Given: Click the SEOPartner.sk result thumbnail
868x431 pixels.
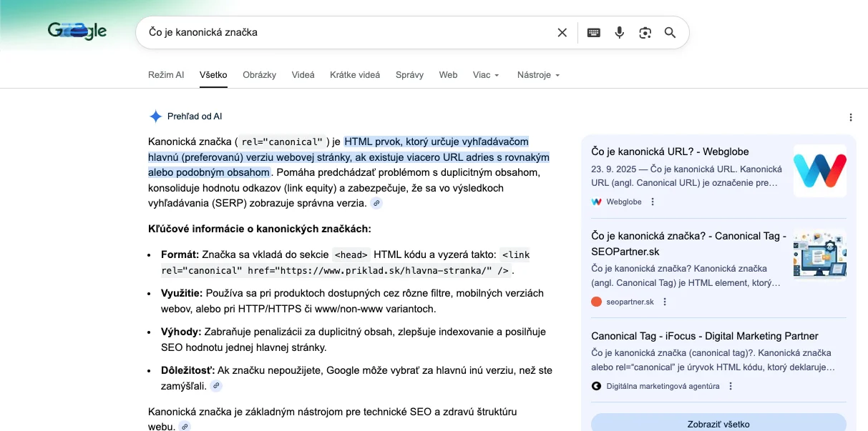Looking at the screenshot, I should tap(819, 255).
